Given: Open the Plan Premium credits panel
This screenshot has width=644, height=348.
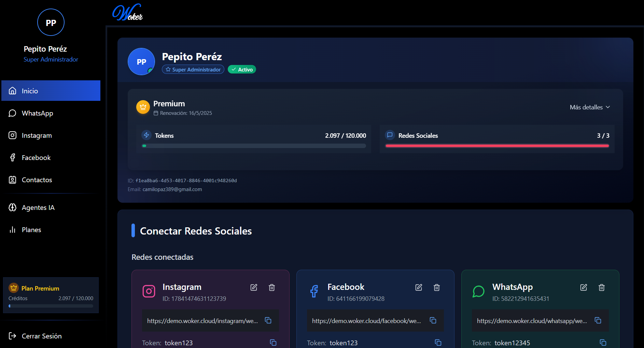Looking at the screenshot, I should [51, 295].
